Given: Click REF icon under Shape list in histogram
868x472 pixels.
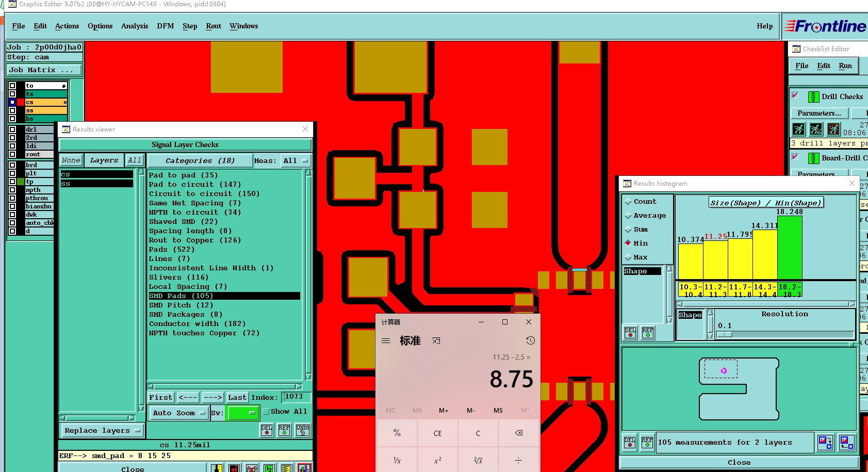Looking at the screenshot, I should coord(648,333).
